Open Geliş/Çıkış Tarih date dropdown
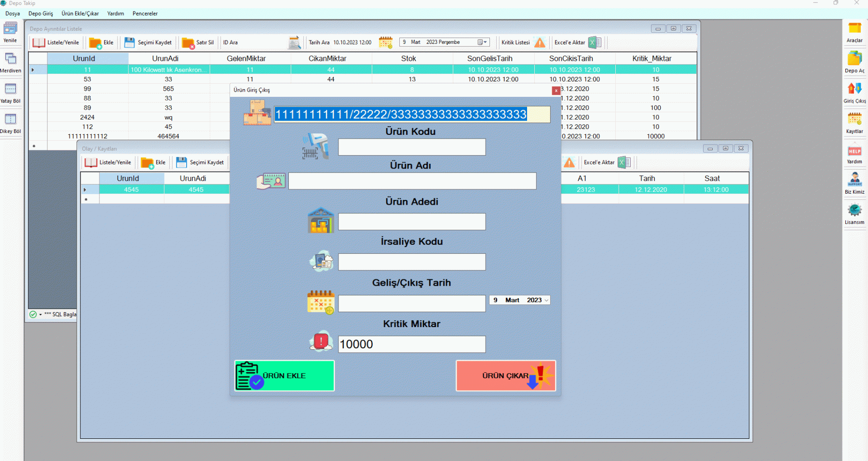Viewport: 868px width, 461px height. click(546, 300)
